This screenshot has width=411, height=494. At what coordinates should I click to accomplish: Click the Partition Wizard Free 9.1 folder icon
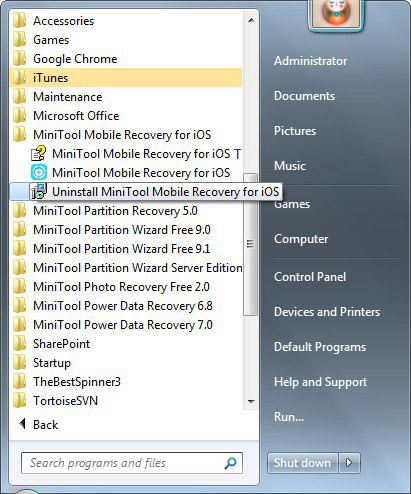pos(19,249)
